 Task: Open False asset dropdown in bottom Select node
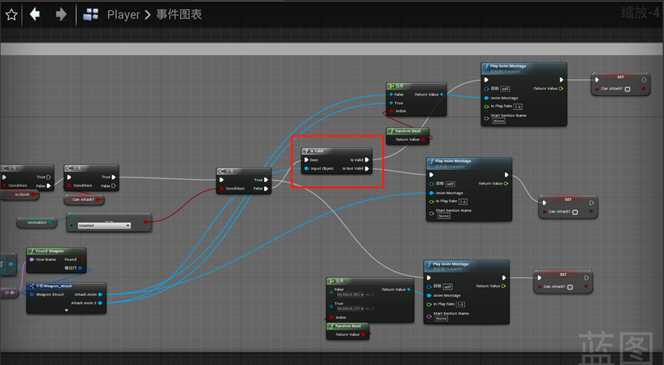click(356, 294)
